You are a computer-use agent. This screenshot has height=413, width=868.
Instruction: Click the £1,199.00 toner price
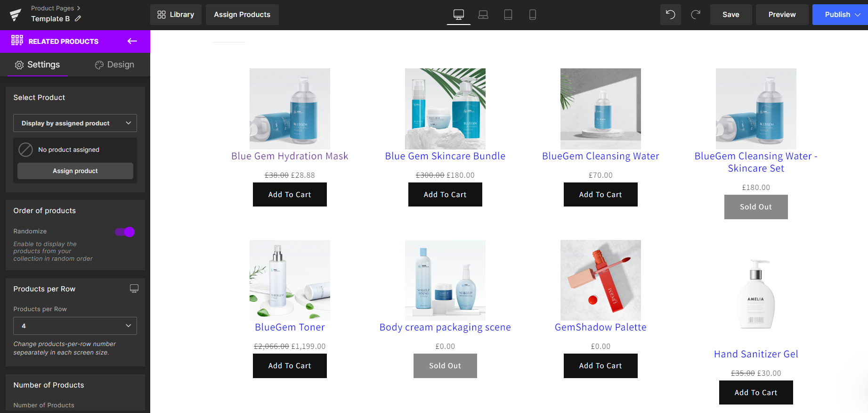tap(308, 347)
